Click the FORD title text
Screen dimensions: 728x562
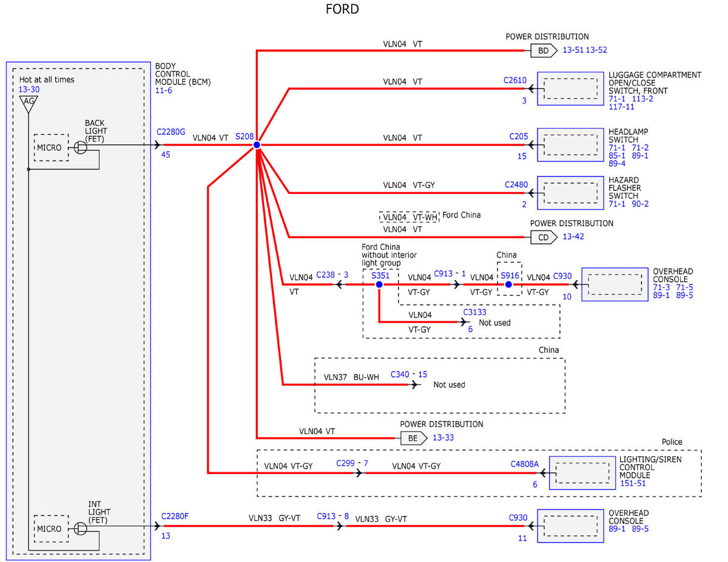point(342,9)
